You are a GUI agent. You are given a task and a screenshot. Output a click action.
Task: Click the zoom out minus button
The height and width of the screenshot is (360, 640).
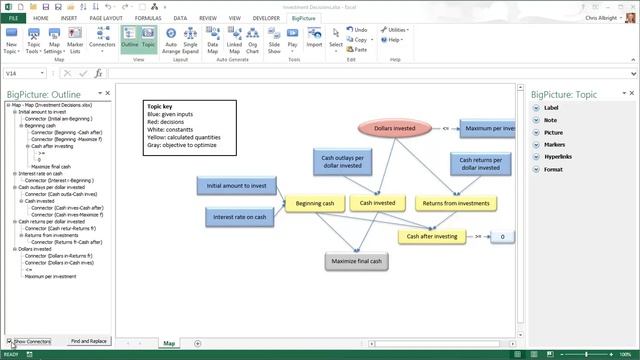coord(562,354)
